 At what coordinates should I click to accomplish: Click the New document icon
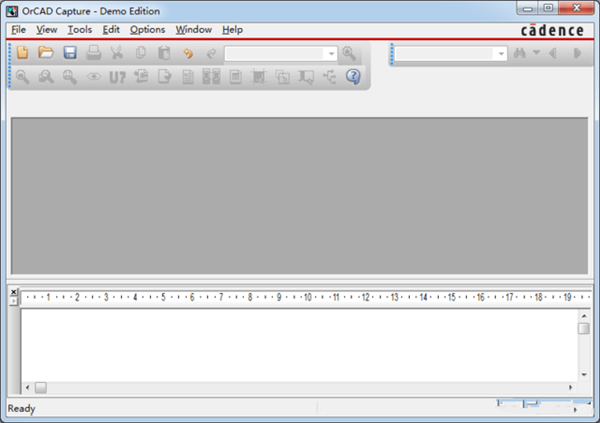pyautogui.click(x=23, y=52)
